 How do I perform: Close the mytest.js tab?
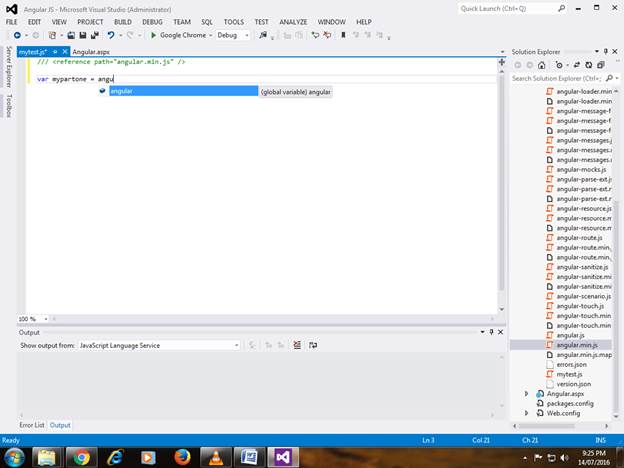tap(65, 52)
